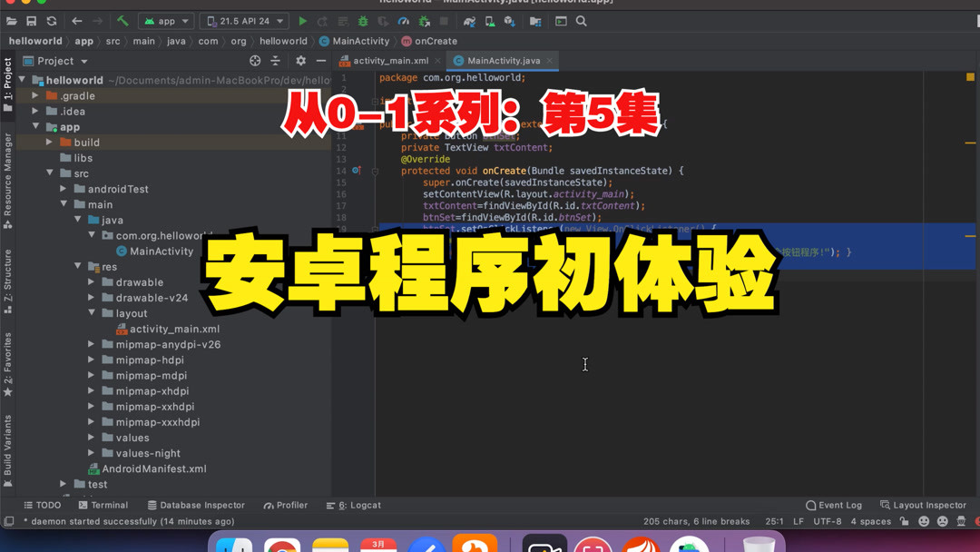Open the Device Manager phone icon
This screenshot has width=980, height=552.
click(x=490, y=20)
